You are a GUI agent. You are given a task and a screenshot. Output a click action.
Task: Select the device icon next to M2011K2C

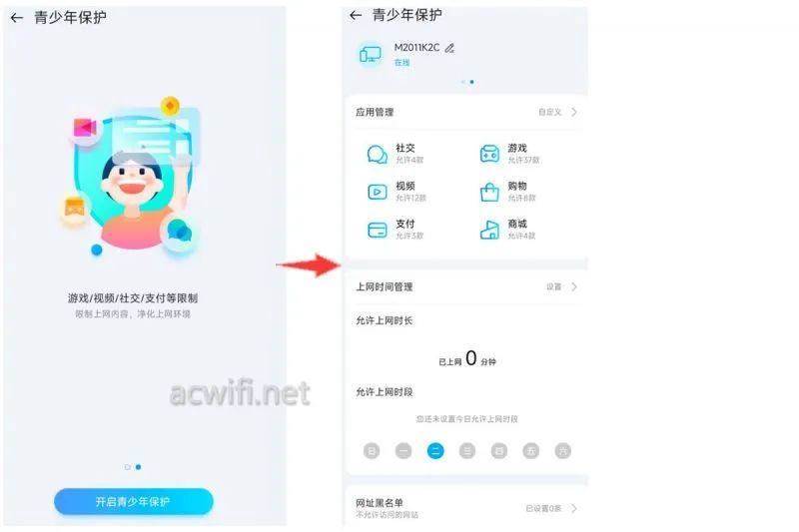pyautogui.click(x=371, y=54)
